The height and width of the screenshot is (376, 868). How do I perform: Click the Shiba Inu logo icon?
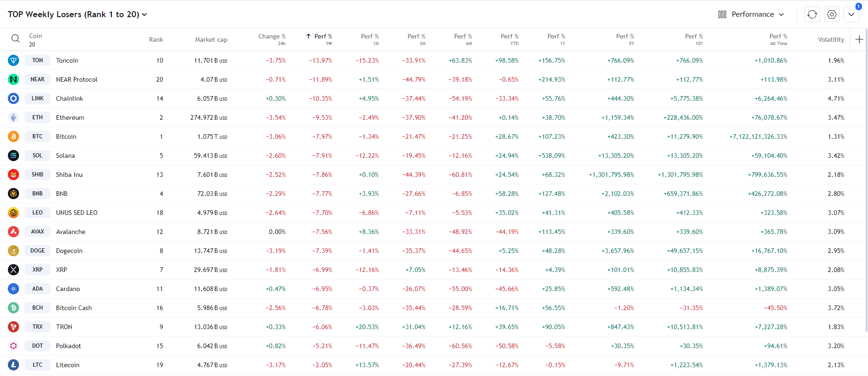[13, 175]
